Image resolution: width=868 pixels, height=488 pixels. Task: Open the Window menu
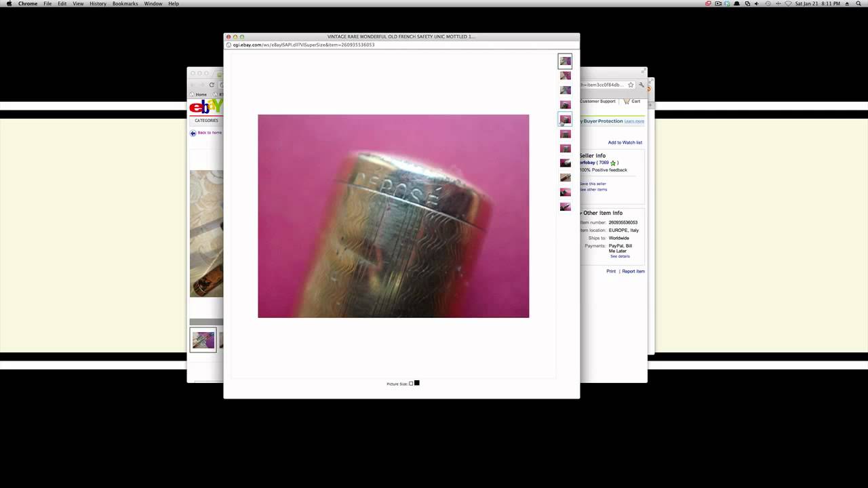(153, 3)
